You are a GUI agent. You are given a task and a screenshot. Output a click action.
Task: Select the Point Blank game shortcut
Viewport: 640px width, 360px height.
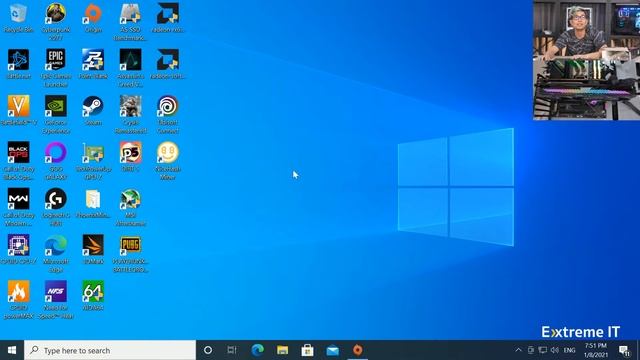(93, 64)
